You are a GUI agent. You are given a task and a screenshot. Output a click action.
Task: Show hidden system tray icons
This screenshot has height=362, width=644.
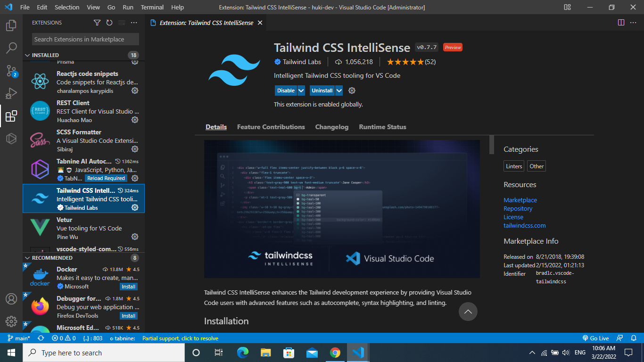532,353
